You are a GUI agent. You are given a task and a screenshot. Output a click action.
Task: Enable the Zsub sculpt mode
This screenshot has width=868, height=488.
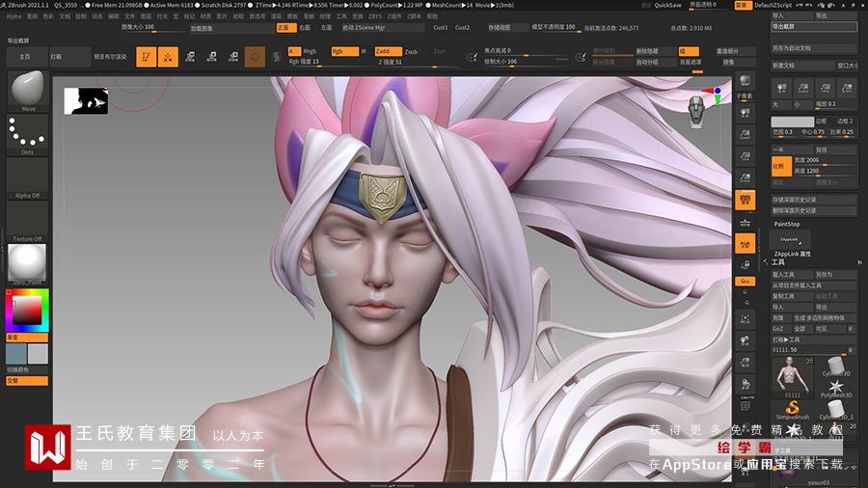[x=412, y=50]
